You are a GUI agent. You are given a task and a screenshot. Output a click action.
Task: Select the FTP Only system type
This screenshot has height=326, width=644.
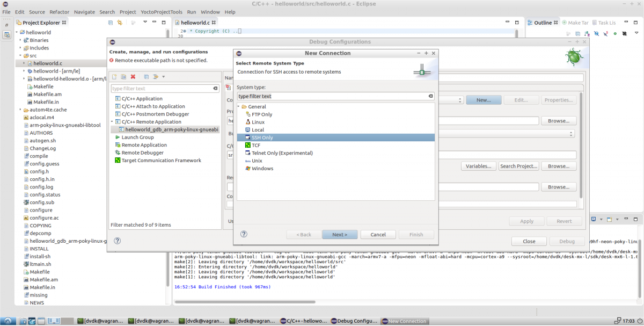[x=261, y=114]
